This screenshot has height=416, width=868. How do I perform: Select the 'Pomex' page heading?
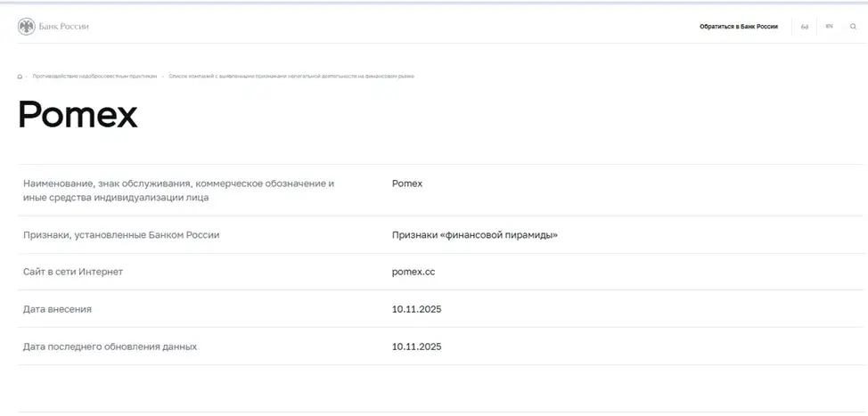pos(78,115)
